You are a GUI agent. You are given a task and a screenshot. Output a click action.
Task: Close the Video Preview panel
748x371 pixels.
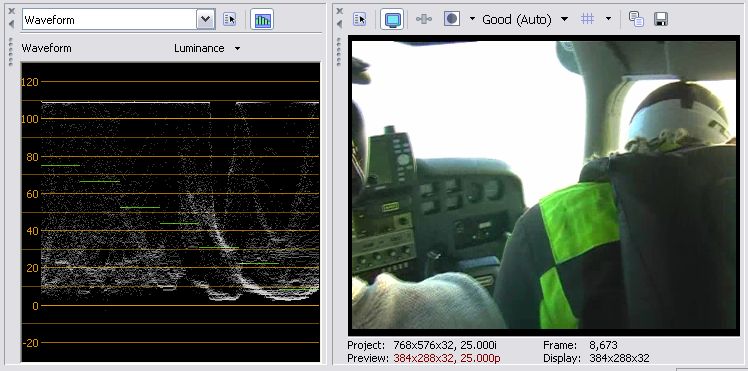tap(339, 11)
